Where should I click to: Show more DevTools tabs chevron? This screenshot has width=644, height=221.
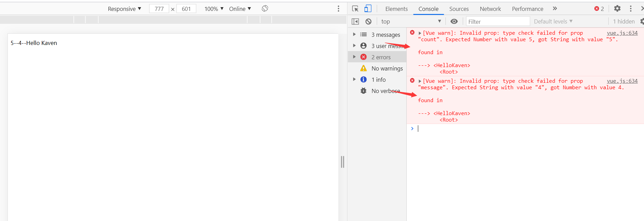click(555, 9)
